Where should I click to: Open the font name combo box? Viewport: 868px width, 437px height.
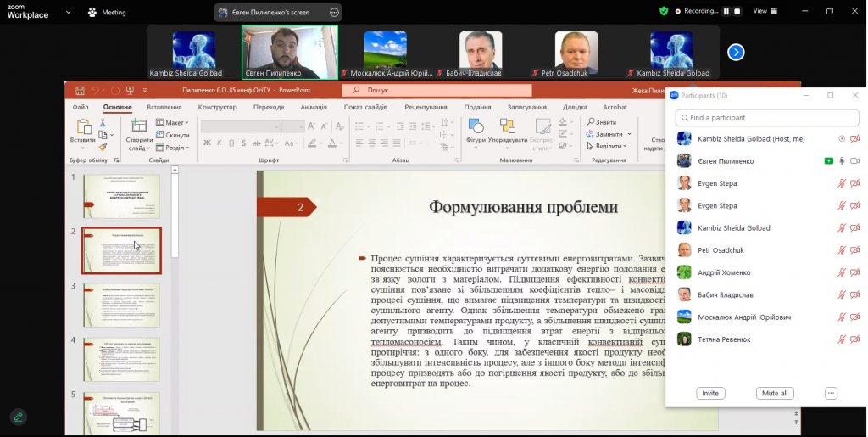tap(240, 126)
